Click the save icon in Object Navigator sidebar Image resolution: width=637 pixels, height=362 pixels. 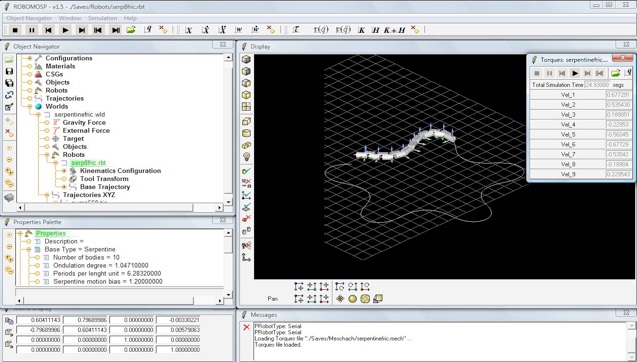point(9,71)
